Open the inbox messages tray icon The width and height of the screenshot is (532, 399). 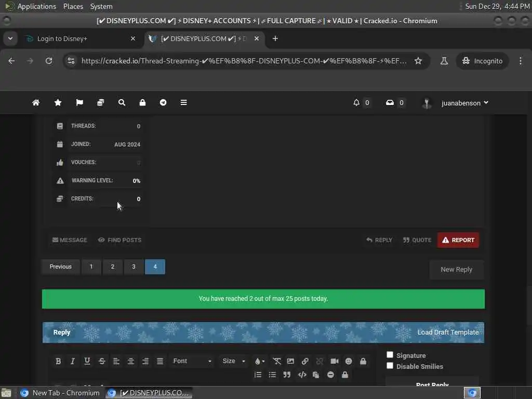point(390,102)
